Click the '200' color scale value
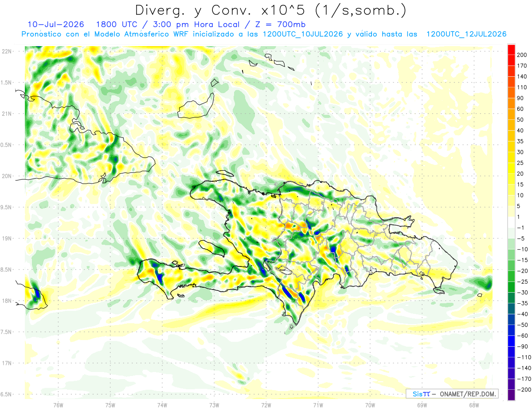Screen dimensions: 532x411 point(522,55)
